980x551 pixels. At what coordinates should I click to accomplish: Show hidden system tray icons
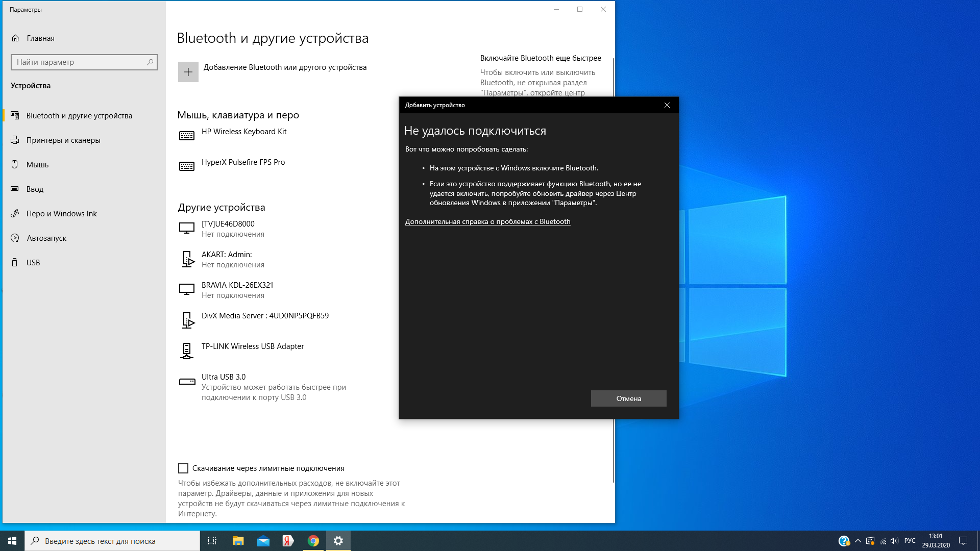[857, 541]
